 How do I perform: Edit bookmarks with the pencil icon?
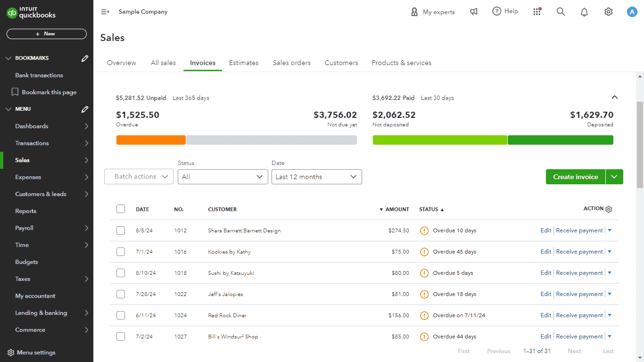[85, 58]
